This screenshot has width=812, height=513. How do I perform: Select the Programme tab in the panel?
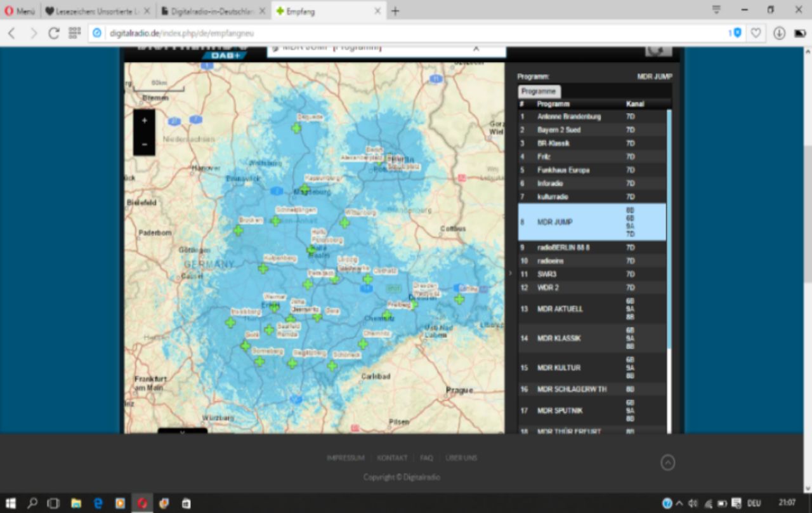539,91
